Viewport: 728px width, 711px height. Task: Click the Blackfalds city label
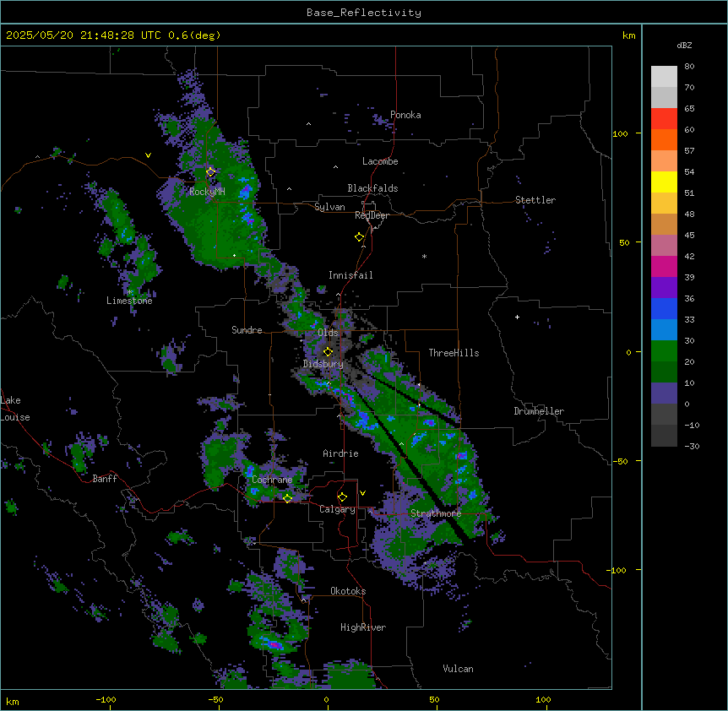click(x=372, y=188)
